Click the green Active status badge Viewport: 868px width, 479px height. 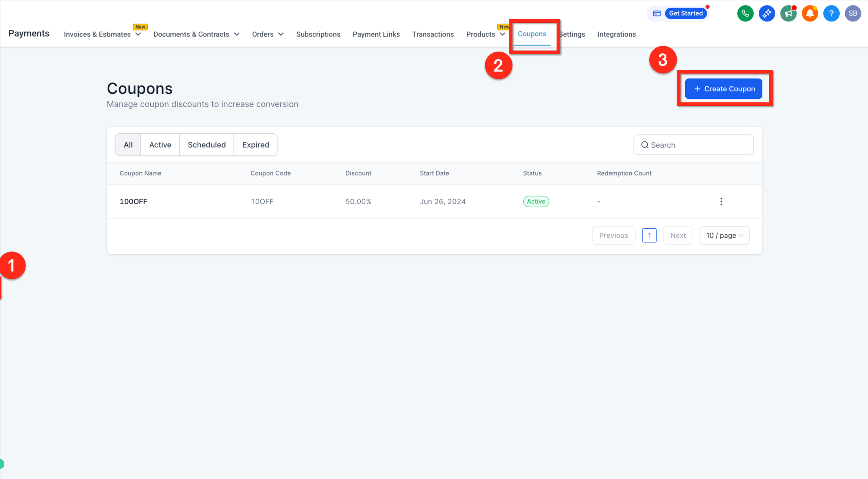tap(536, 201)
